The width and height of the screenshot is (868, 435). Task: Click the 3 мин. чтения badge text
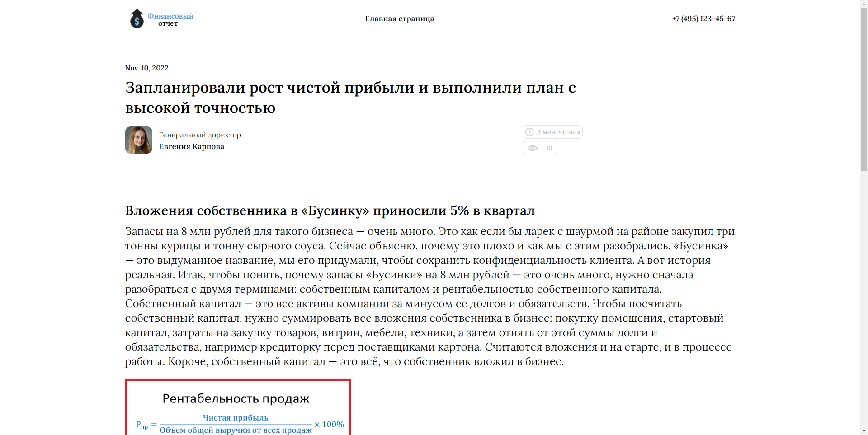click(x=558, y=132)
